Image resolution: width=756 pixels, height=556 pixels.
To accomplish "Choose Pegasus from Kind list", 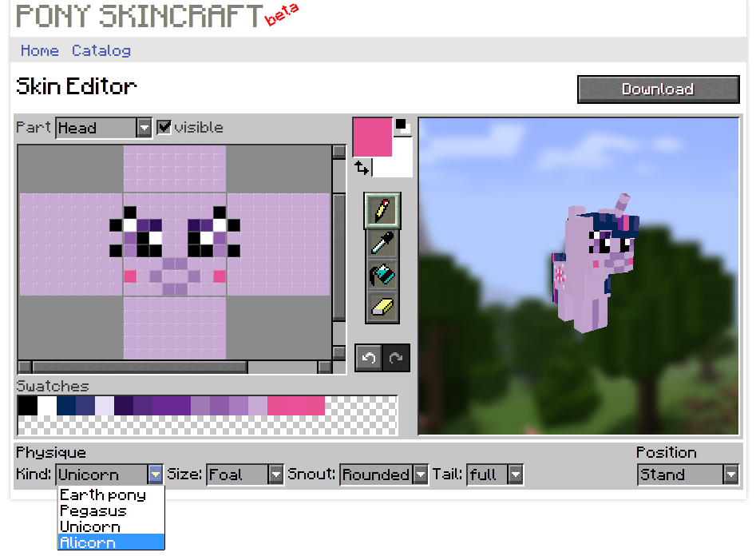I will click(x=111, y=511).
